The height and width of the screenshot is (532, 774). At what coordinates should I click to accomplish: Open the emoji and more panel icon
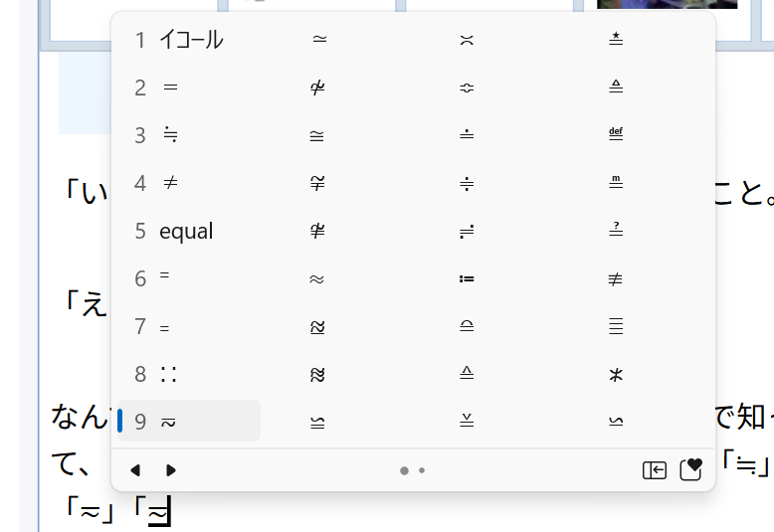[x=690, y=470]
